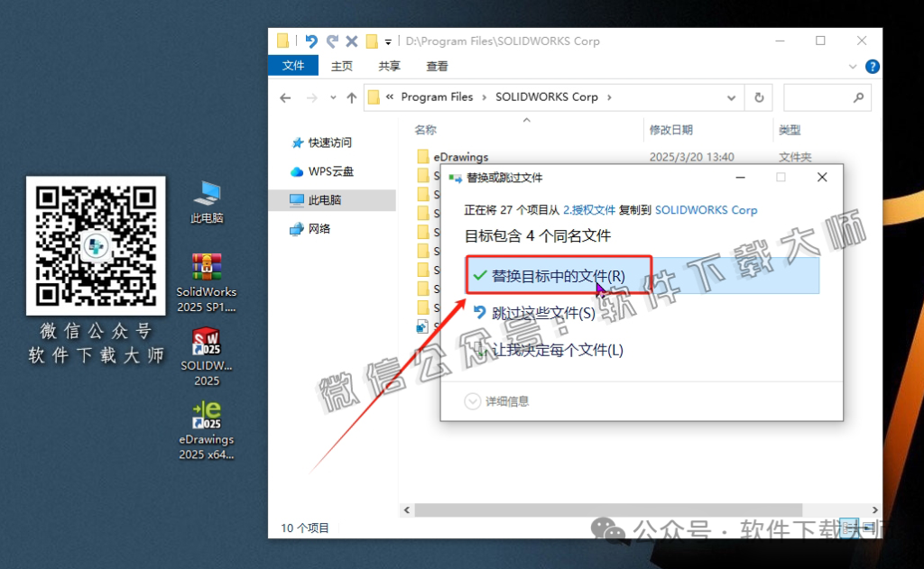Refresh the folder view with refresh icon
This screenshot has height=569, width=924.
coord(759,96)
